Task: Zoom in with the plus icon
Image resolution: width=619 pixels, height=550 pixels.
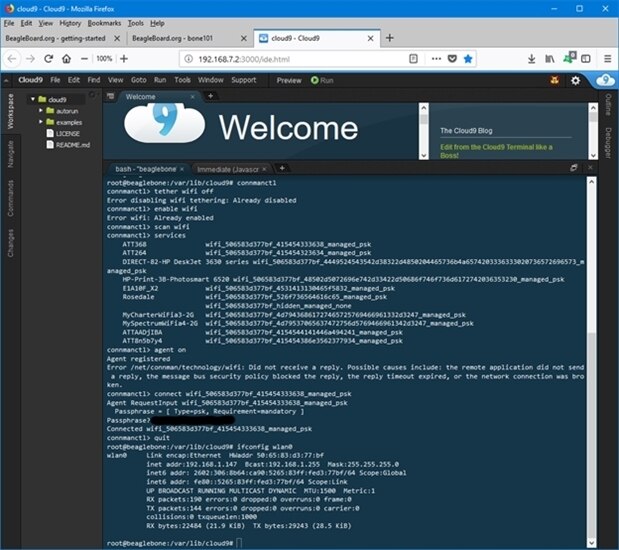Action: pos(124,59)
